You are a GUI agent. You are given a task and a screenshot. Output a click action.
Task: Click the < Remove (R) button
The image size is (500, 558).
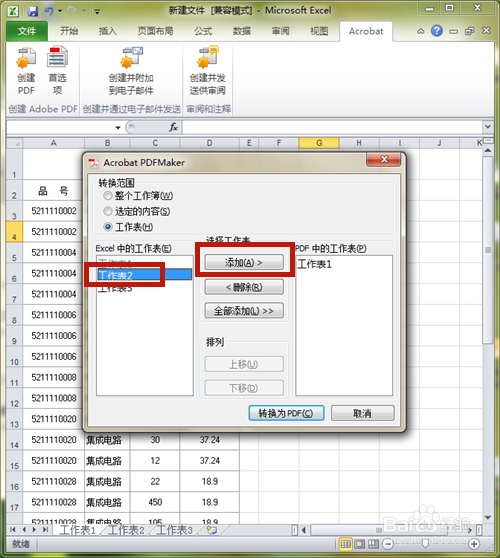(x=244, y=287)
